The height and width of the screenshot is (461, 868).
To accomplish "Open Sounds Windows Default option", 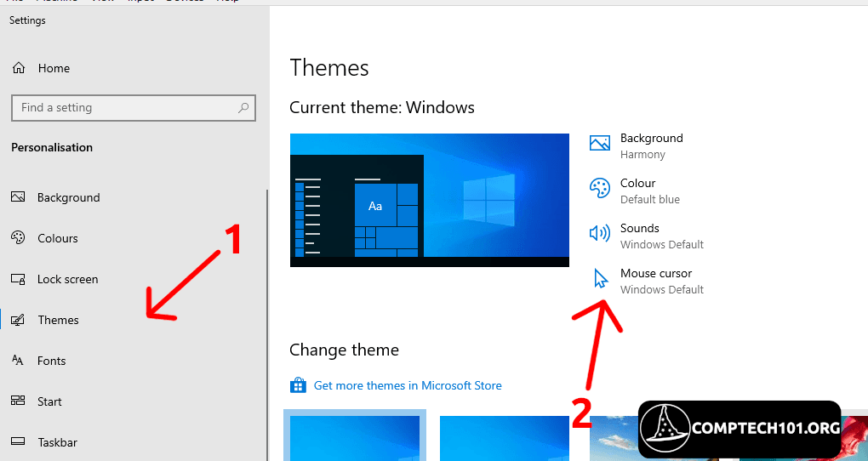I will click(x=662, y=236).
